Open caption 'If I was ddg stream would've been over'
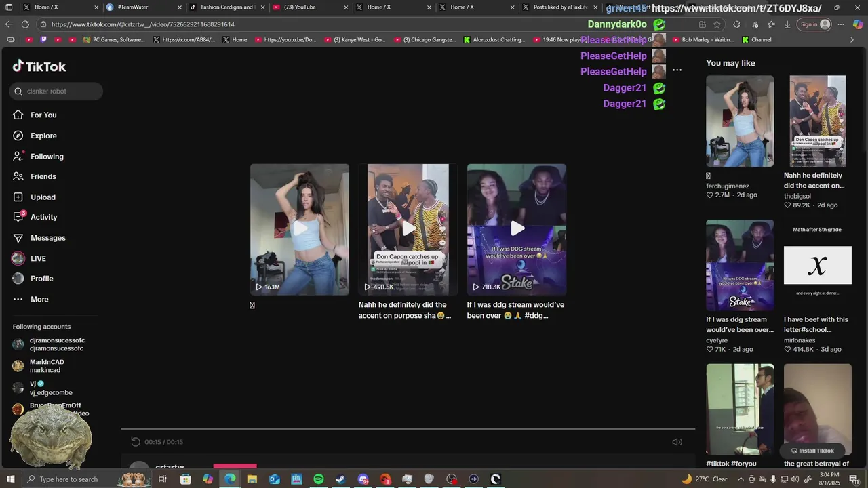The width and height of the screenshot is (868, 488). [515, 310]
